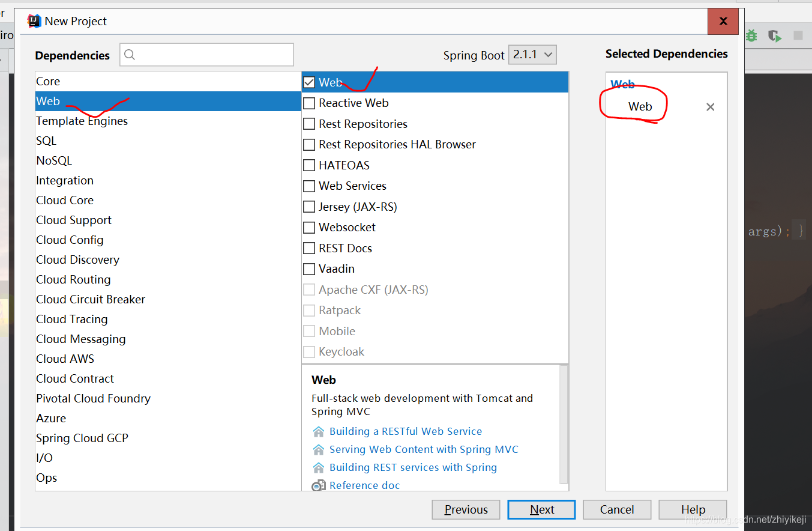Select the Cloud Discovery category

click(168, 259)
